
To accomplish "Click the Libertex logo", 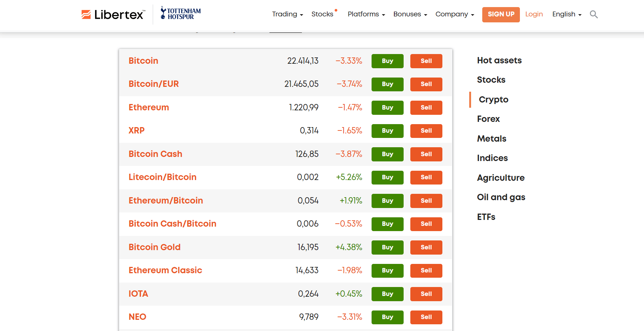I will [113, 15].
